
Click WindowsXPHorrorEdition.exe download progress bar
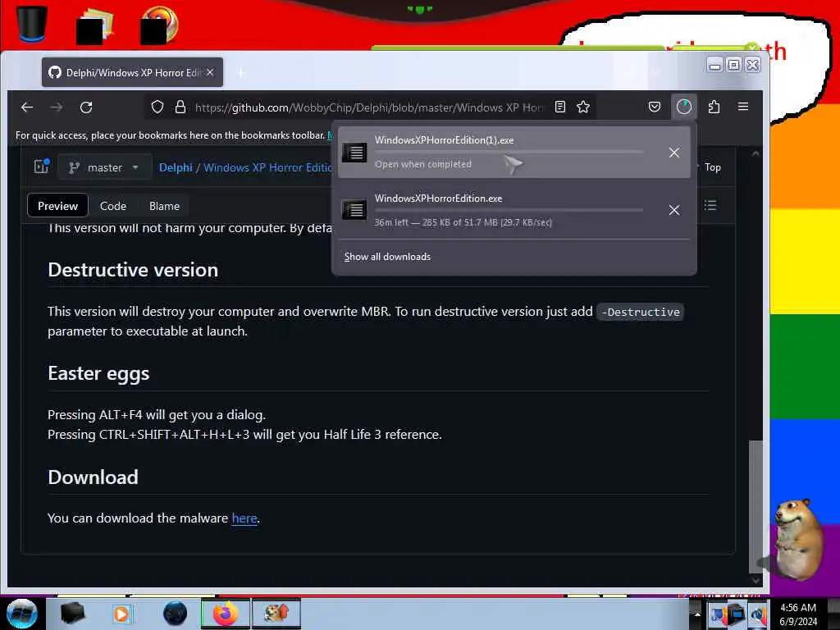point(508,210)
